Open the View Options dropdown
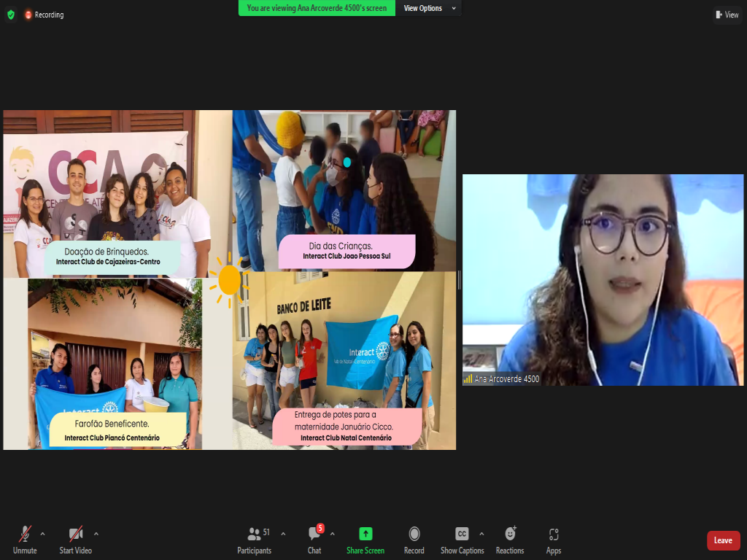Viewport: 747px width, 560px height. [x=430, y=8]
